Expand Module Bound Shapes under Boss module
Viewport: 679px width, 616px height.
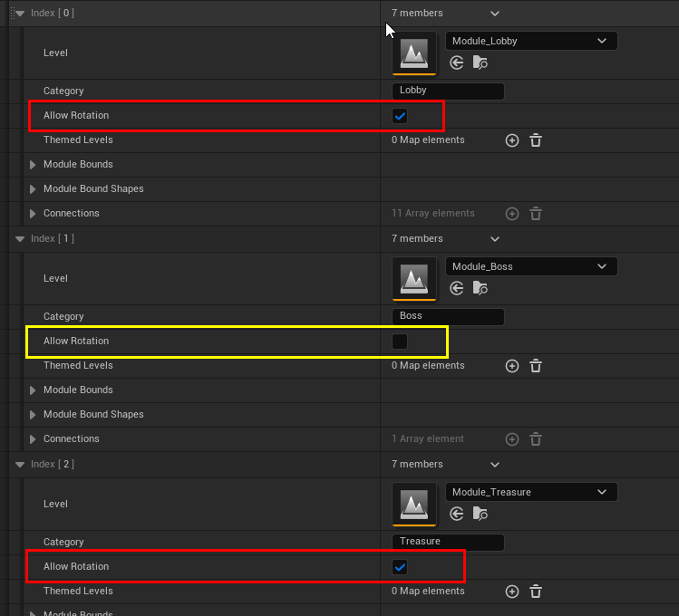(33, 414)
